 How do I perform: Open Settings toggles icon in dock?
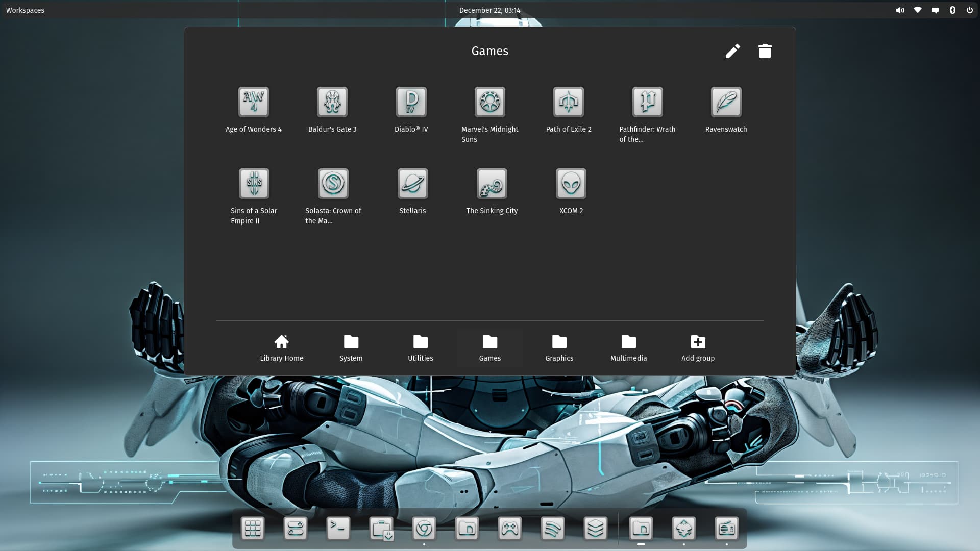point(296,529)
